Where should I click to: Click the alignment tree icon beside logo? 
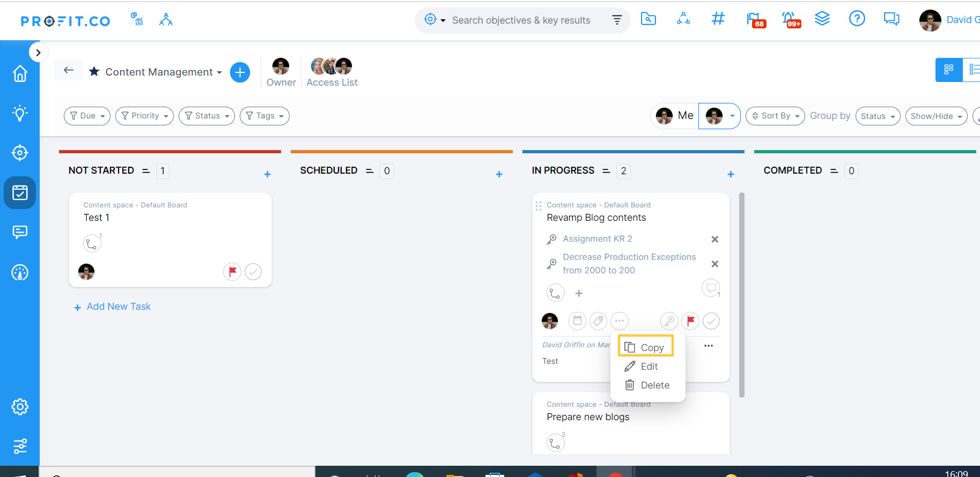click(x=166, y=20)
